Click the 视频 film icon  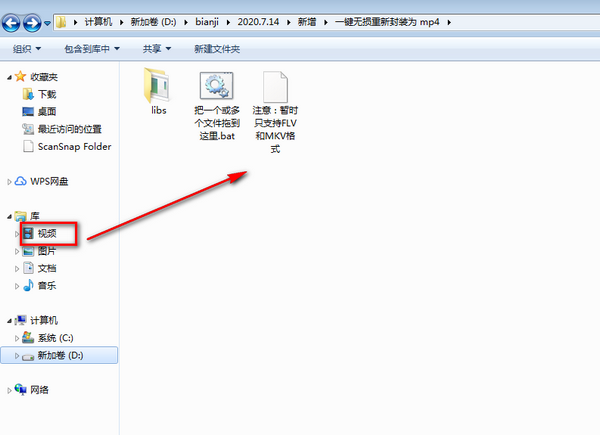(x=28, y=233)
